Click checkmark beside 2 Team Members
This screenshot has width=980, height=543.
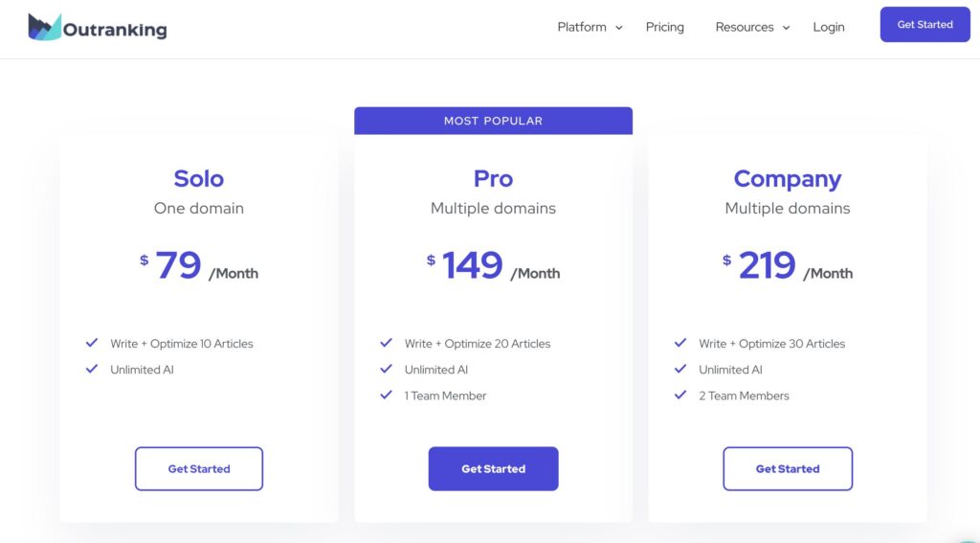click(680, 395)
